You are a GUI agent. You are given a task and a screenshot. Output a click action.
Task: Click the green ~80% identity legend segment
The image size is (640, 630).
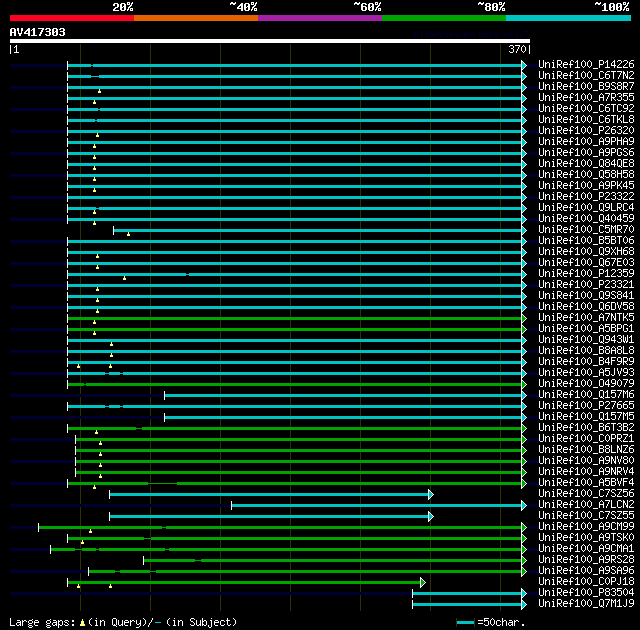tap(444, 18)
